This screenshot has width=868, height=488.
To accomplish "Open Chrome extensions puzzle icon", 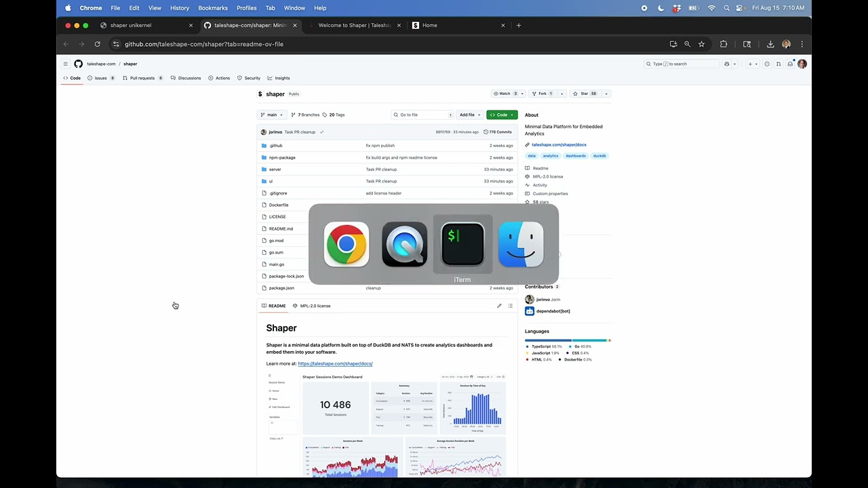I will 724,44.
